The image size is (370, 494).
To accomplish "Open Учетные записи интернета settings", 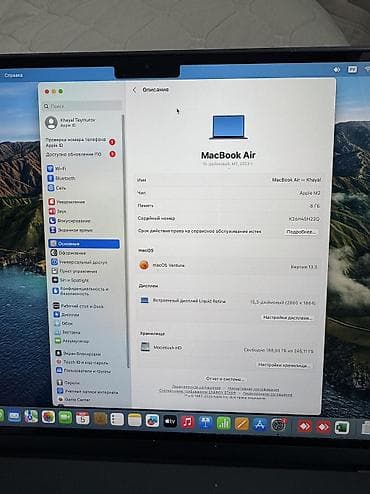I will pos(88,392).
